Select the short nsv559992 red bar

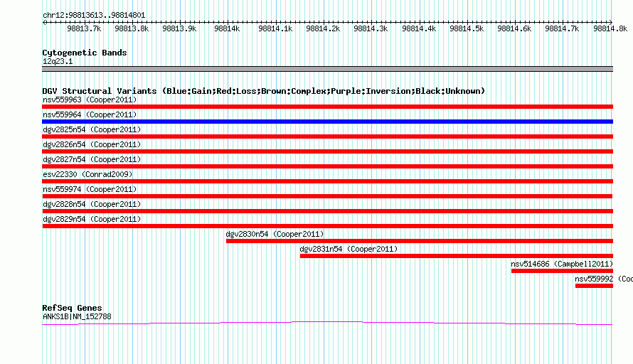[595, 286]
